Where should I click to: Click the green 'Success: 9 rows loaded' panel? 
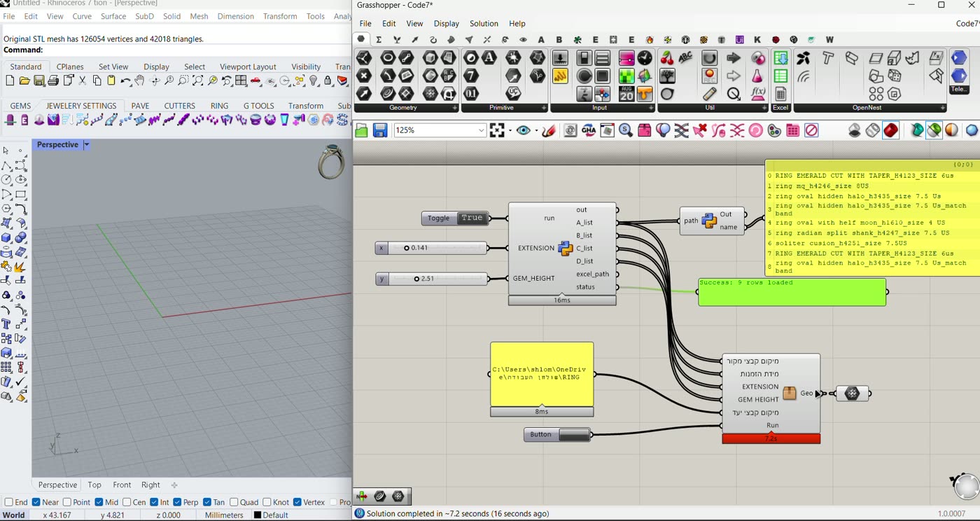(792, 292)
